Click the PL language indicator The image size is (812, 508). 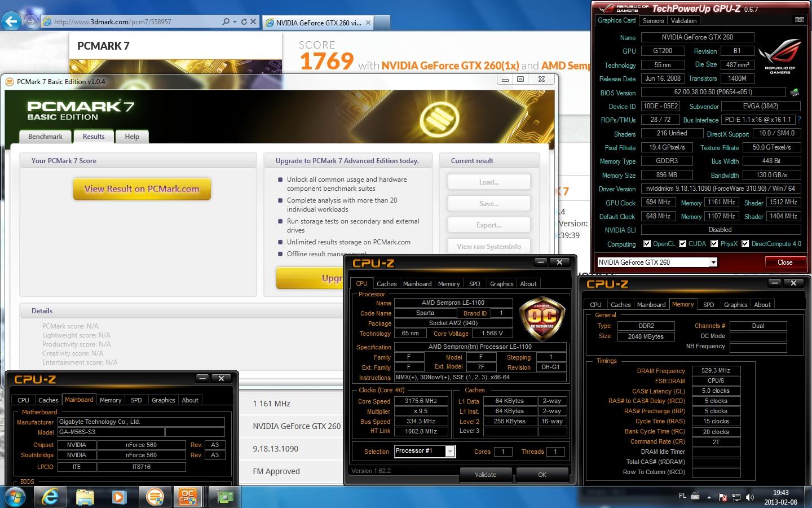[682, 496]
